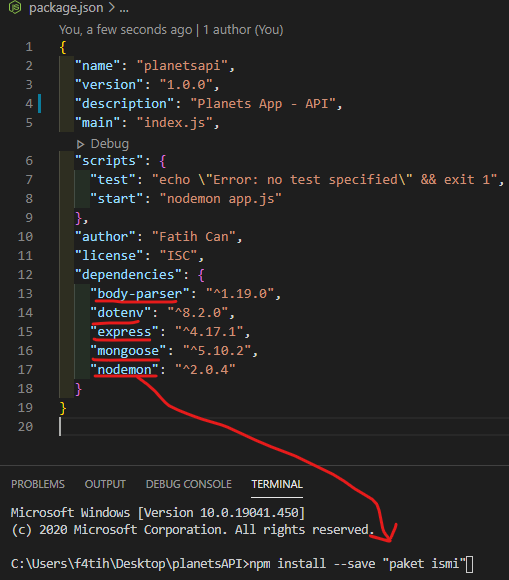Image resolution: width=509 pixels, height=580 pixels.
Task: Click the "main" key
Action: pos(98,123)
